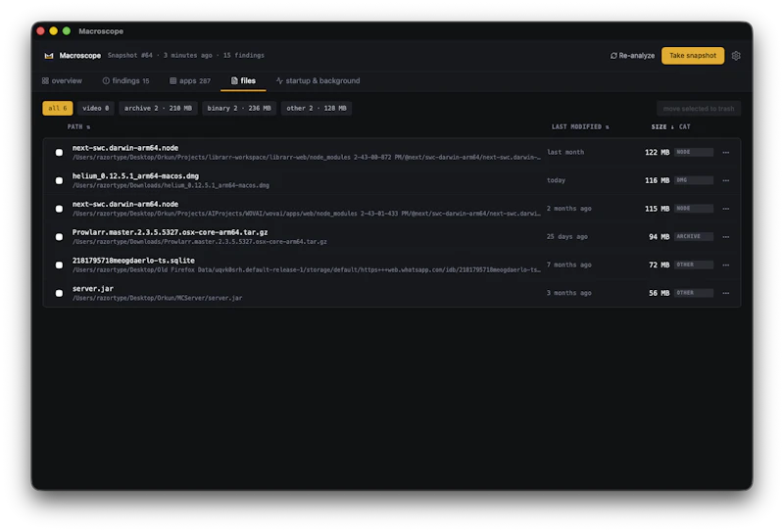Click the ARCHIVE category tag
The width and height of the screenshot is (784, 532).
[x=694, y=236]
